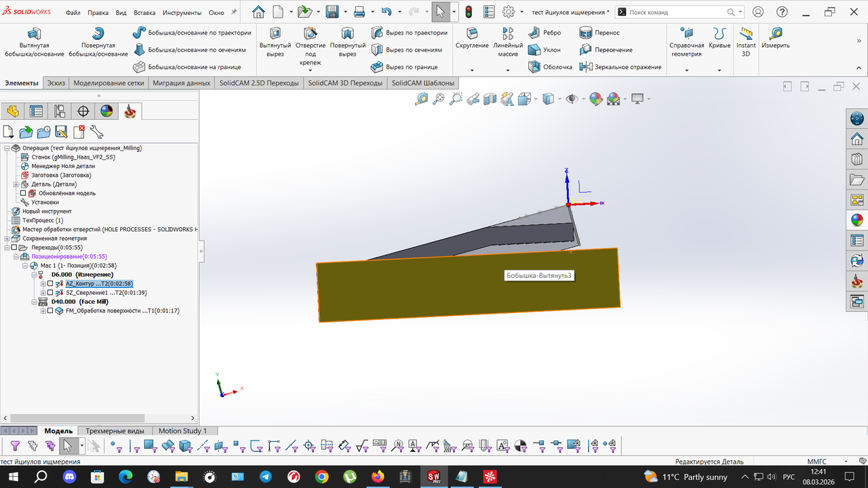The width and height of the screenshot is (868, 488).
Task: Open the Hide/Show items eye dropdown
Action: click(572, 99)
